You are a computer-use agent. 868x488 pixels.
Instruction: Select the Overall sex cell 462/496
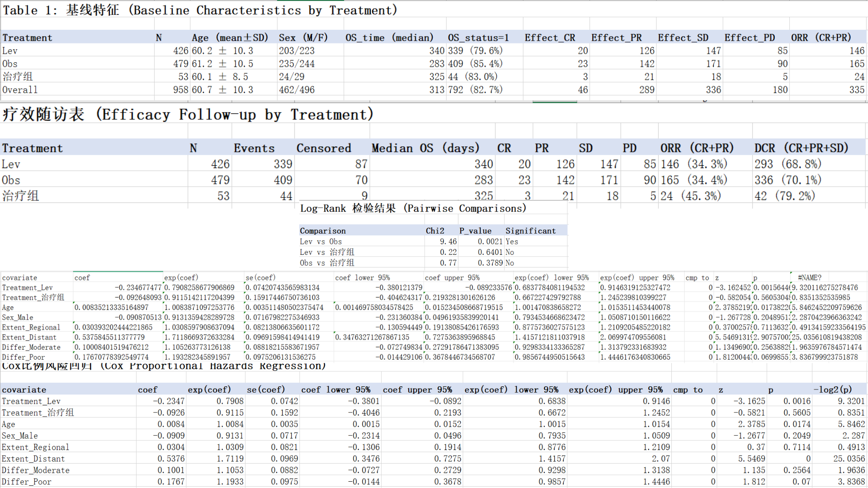click(297, 90)
